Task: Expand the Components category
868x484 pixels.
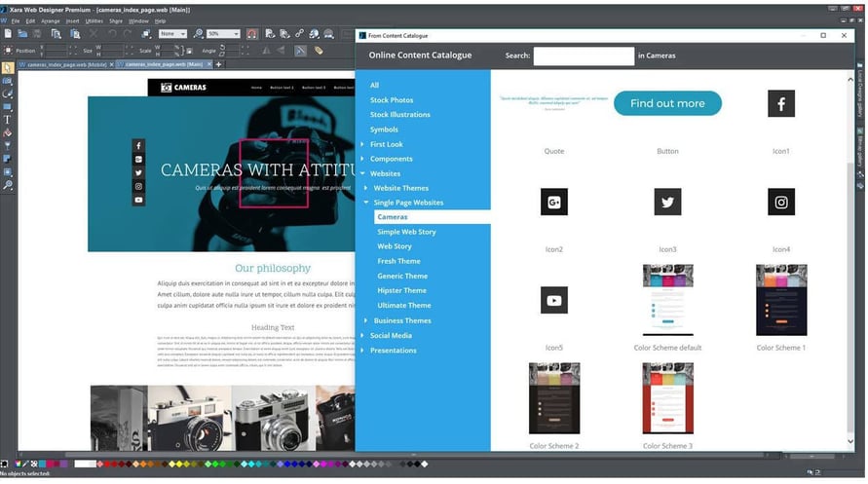Action: tap(362, 159)
